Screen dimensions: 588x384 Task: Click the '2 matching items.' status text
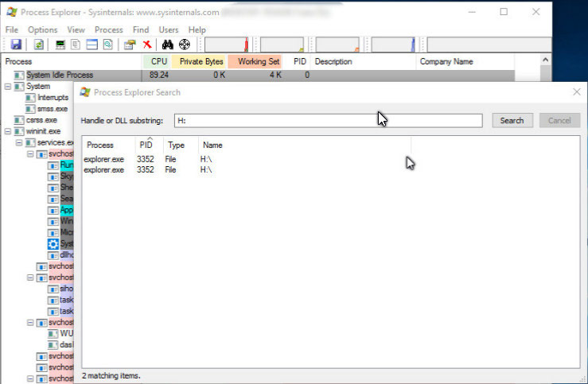[111, 376]
